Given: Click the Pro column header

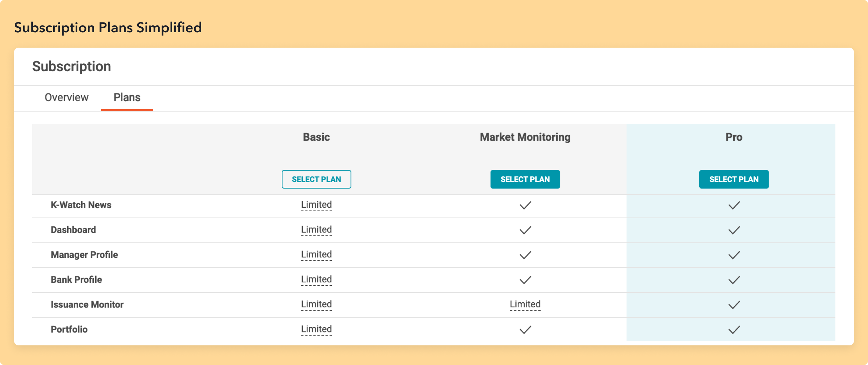Looking at the screenshot, I should (x=734, y=137).
